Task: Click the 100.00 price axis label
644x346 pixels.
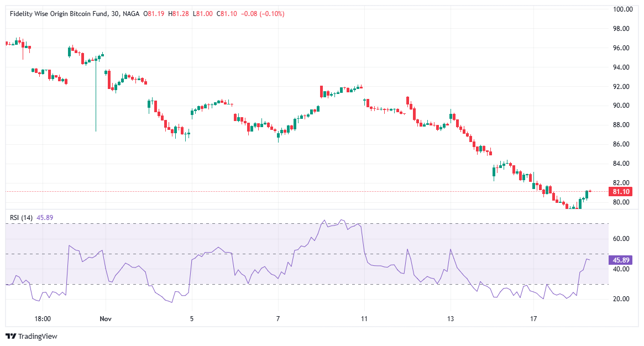Action: pos(622,9)
